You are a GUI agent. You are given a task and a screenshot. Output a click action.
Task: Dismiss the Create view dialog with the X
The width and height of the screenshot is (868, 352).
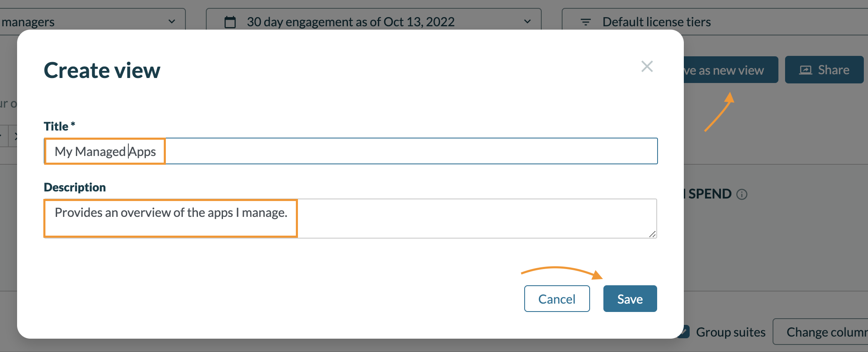tap(647, 66)
